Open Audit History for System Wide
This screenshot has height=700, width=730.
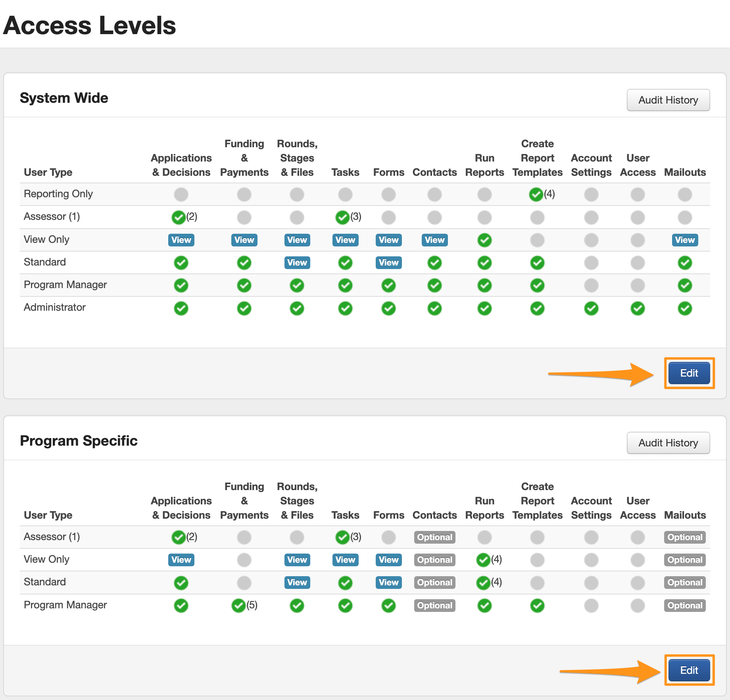(668, 100)
